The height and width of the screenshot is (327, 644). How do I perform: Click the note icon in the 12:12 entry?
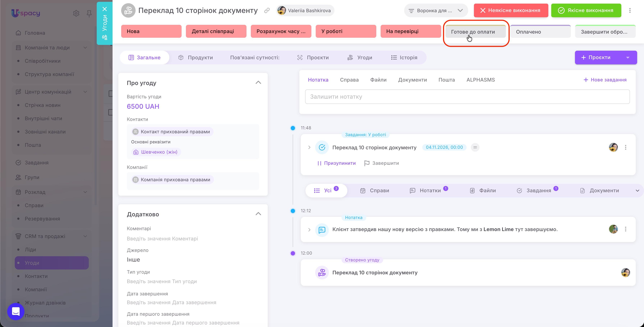(322, 230)
